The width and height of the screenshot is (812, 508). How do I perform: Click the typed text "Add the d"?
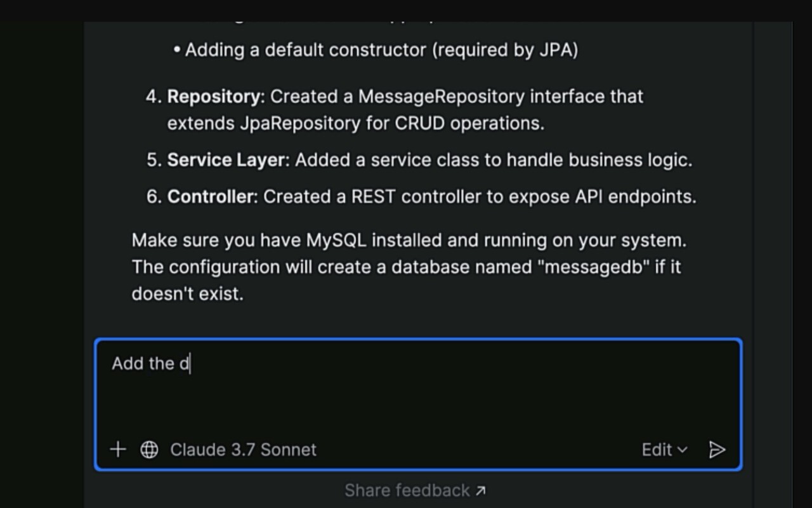tap(150, 363)
